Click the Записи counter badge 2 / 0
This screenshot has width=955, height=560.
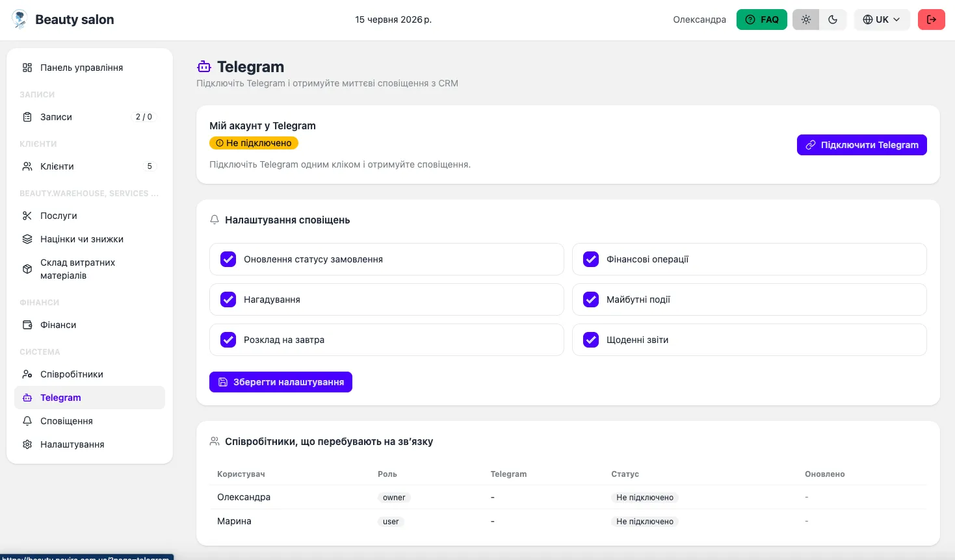pyautogui.click(x=144, y=117)
